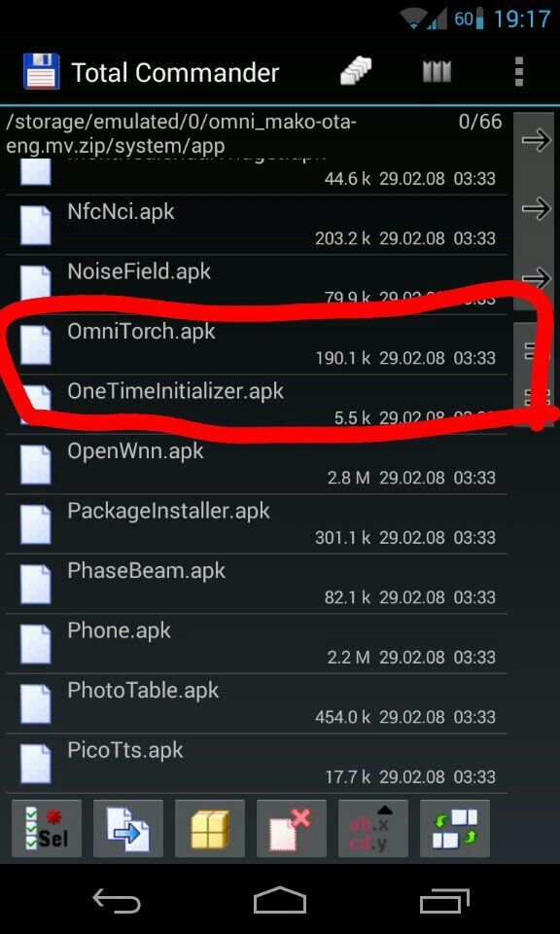This screenshot has width=560, height=934.
Task: Open OmniTorch.apk file entry
Action: [x=257, y=344]
